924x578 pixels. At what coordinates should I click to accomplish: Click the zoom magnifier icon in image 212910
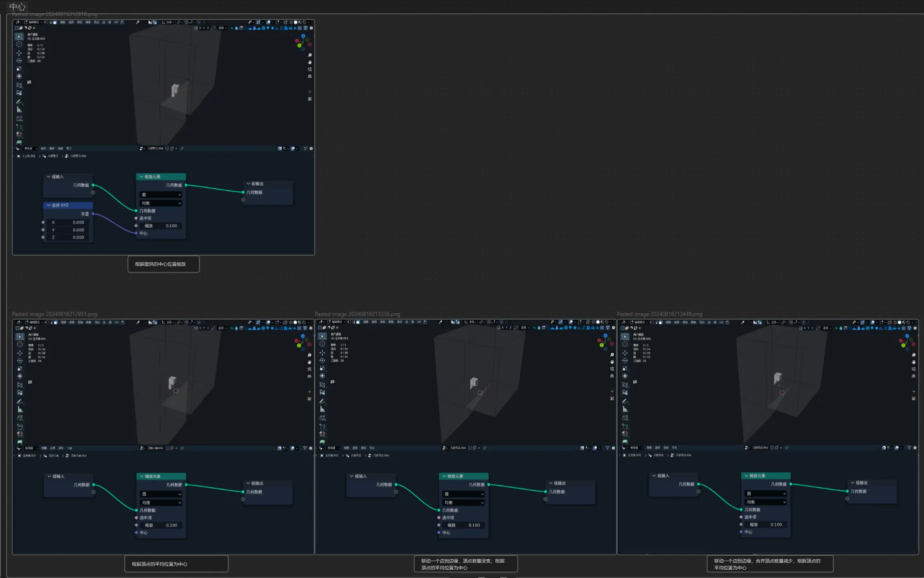[x=310, y=55]
